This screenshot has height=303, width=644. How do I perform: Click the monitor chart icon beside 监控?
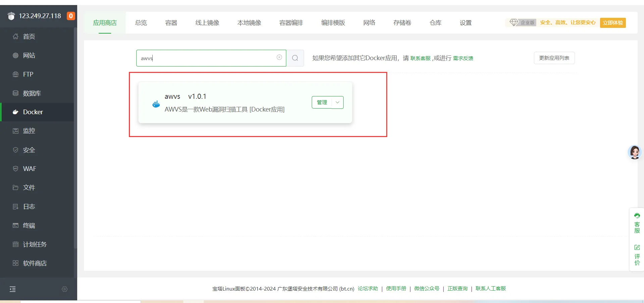point(15,131)
